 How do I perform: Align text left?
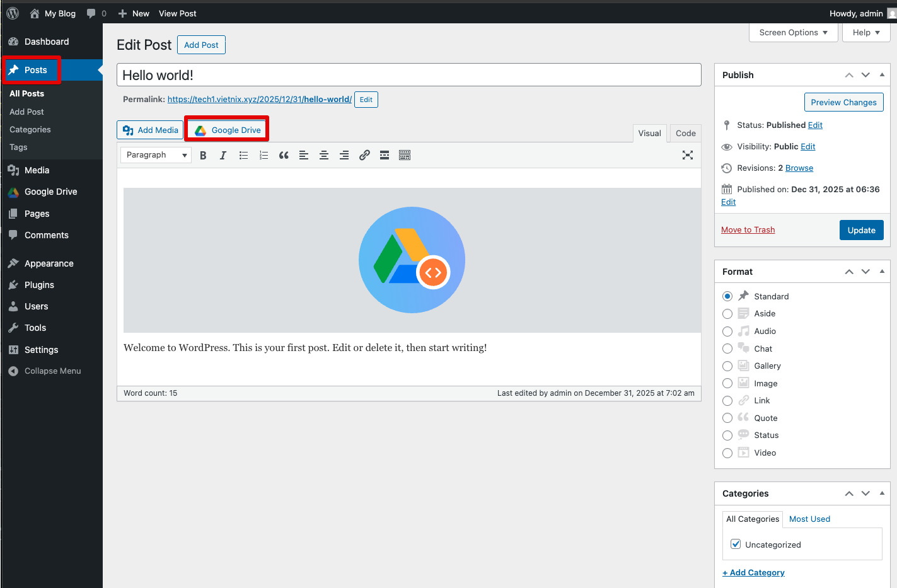(304, 155)
